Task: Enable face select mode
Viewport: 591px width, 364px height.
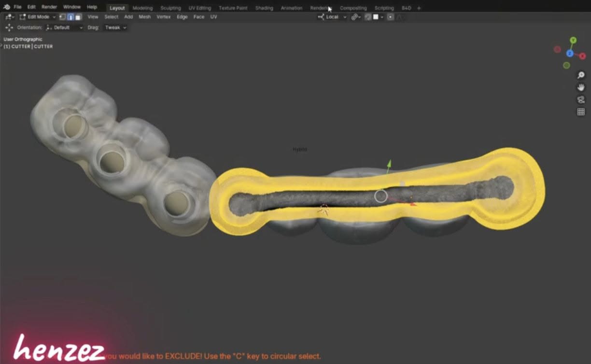Action: (x=78, y=17)
